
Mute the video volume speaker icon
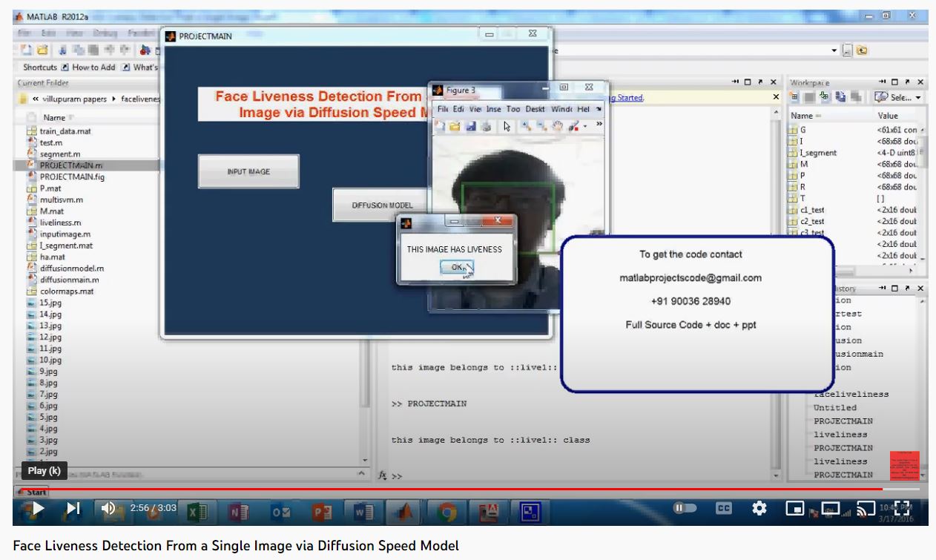click(x=108, y=509)
